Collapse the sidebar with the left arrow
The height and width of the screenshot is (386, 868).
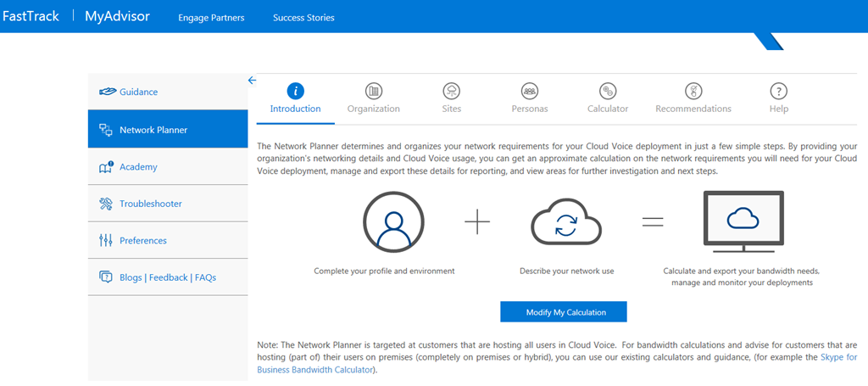coord(252,81)
